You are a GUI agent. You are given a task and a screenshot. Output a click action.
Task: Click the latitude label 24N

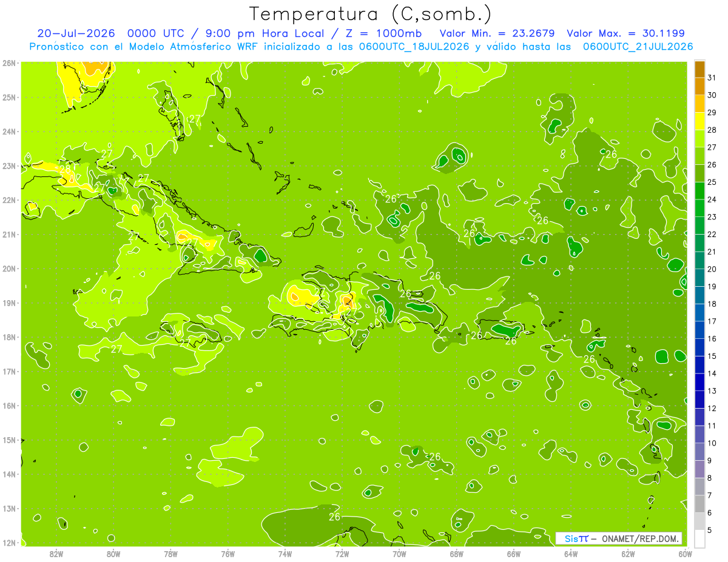(x=9, y=131)
